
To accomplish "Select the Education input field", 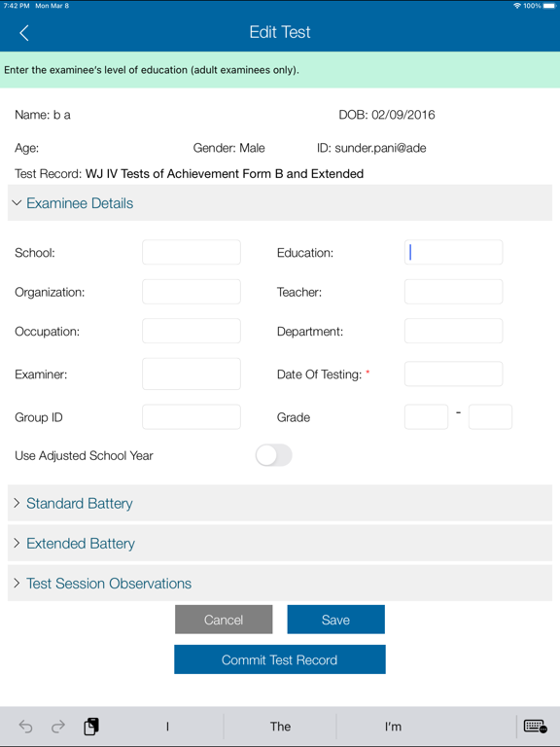I will click(453, 252).
